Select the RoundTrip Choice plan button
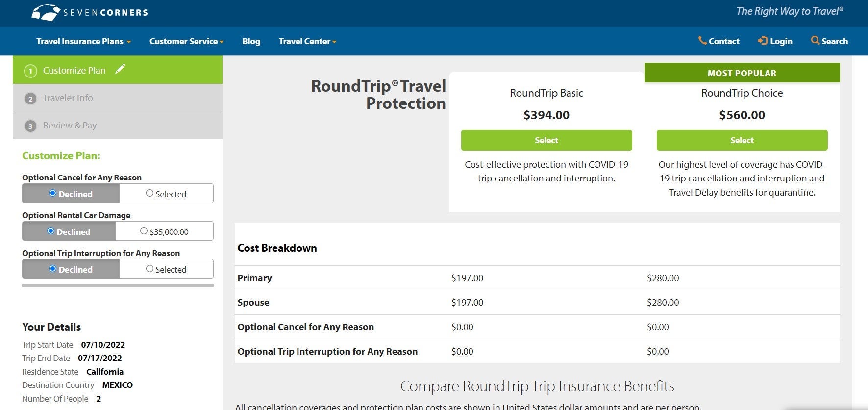The width and height of the screenshot is (868, 410). point(742,140)
